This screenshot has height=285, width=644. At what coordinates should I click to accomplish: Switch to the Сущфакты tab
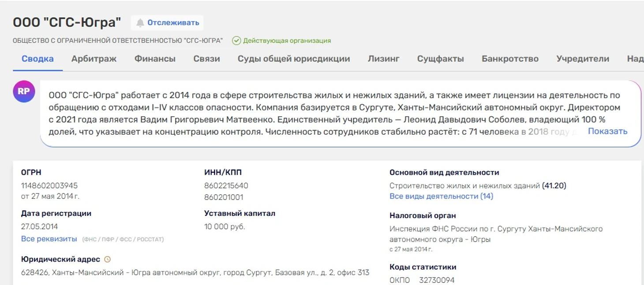coord(441,59)
